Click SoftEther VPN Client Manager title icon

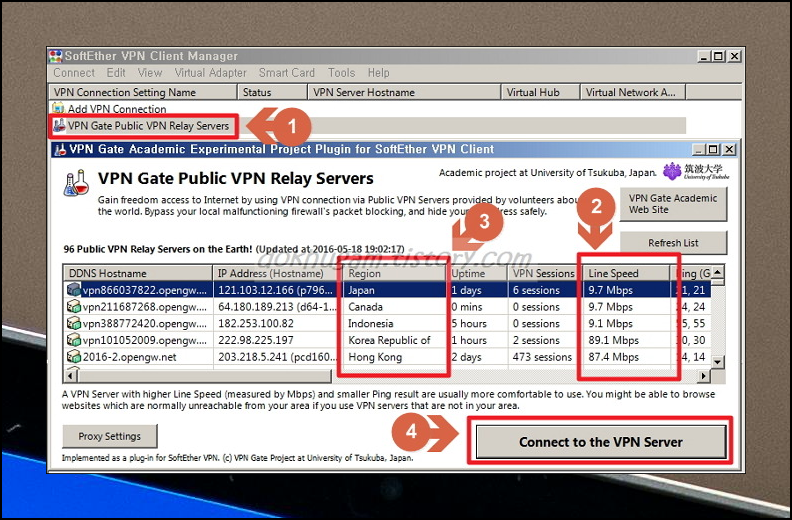56,56
